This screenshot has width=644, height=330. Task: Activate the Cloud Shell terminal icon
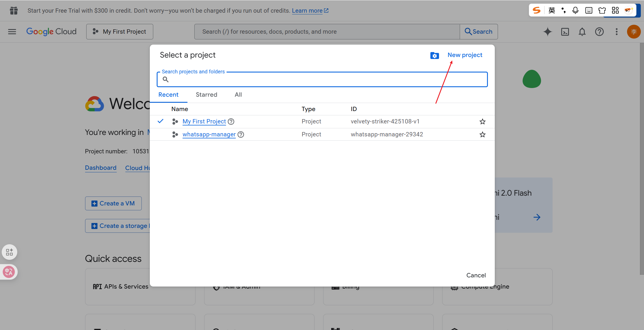coord(565,32)
